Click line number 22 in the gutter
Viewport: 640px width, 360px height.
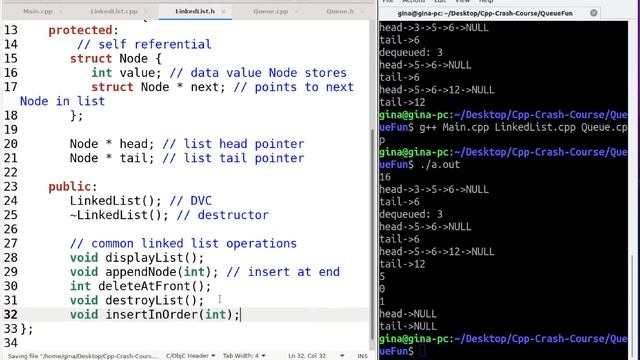click(11, 172)
